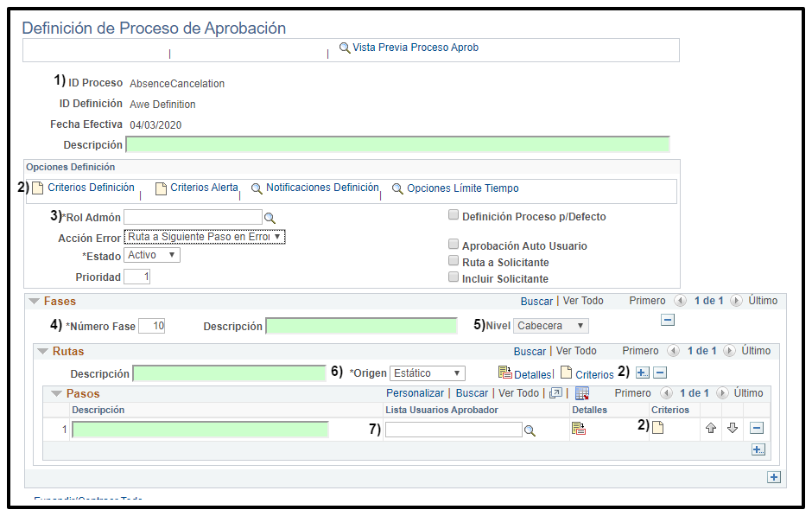Click the Rol Admón lookup magnifier icon
Viewport: 812px width, 516px height.
pyautogui.click(x=270, y=218)
